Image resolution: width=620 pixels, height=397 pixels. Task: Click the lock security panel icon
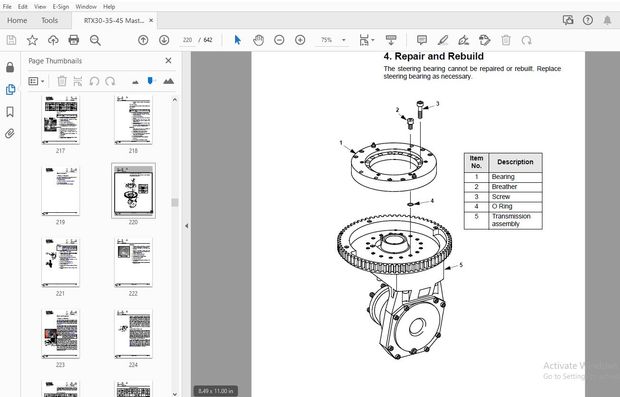(x=10, y=67)
